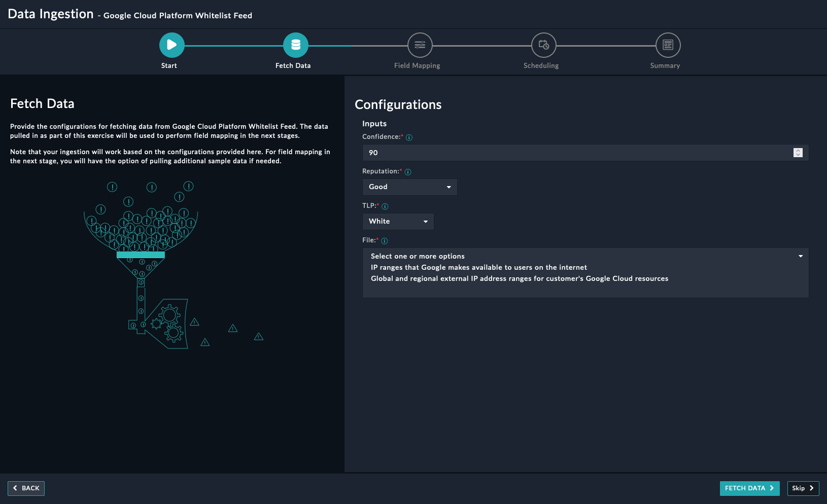The height and width of the screenshot is (504, 827).
Task: Show info tooltip for Reputation field
Action: pyautogui.click(x=408, y=172)
